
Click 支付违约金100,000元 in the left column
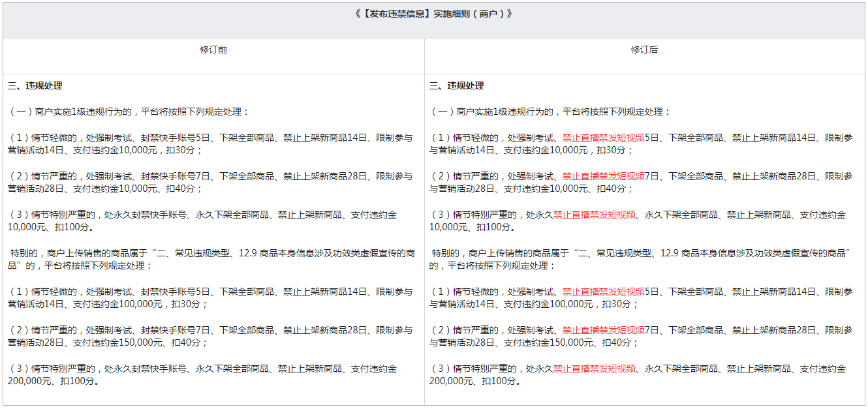pyautogui.click(x=115, y=305)
